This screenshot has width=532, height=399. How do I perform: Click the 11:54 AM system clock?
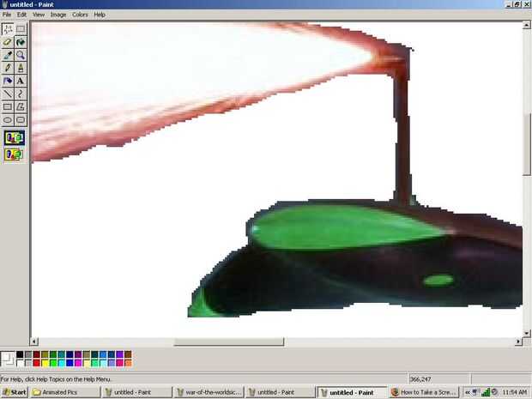coord(514,392)
